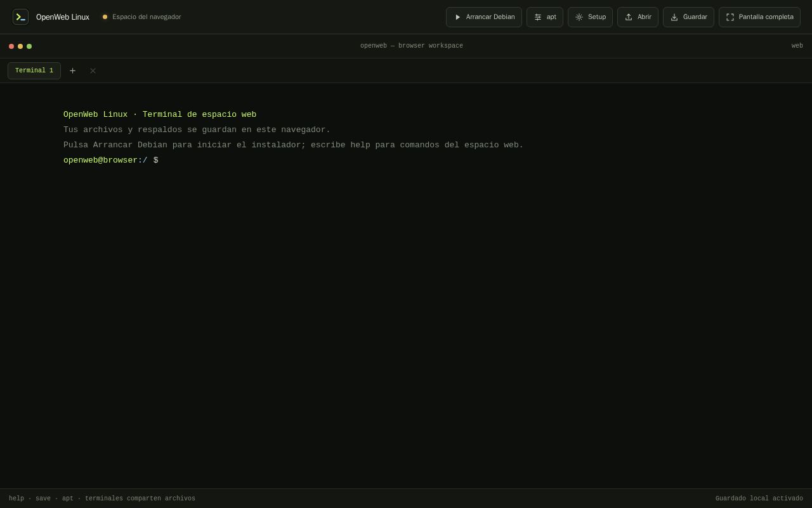Open the apt package settings button
Screen dimensions: 812x508
click(545, 17)
